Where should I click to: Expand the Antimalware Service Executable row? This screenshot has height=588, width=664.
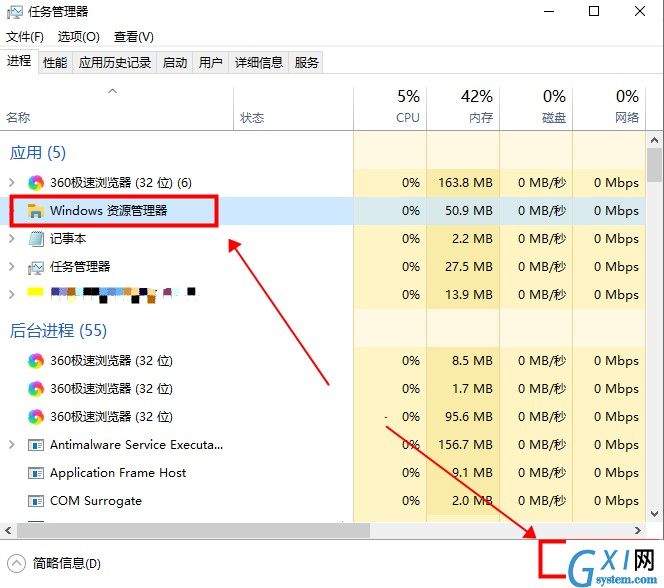click(x=12, y=444)
